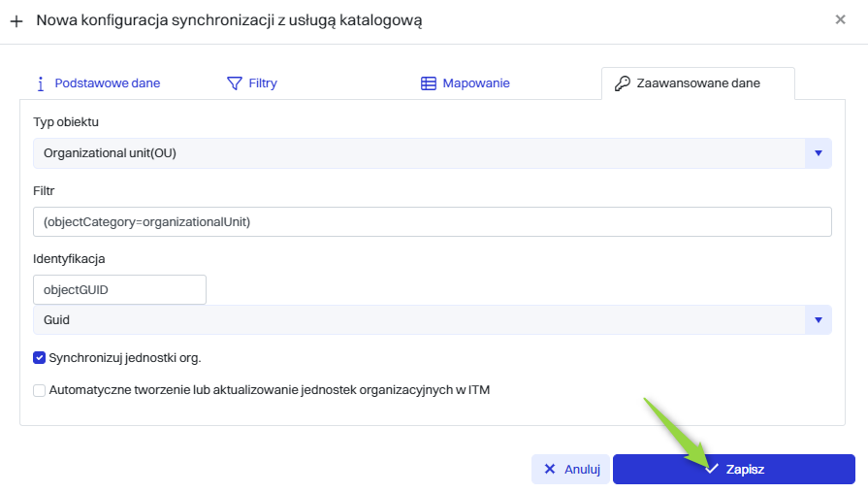The height and width of the screenshot is (493, 868).
Task: Enable Automatyczne tworzenie lub aktualizowanie checkbox
Action: pyautogui.click(x=40, y=390)
